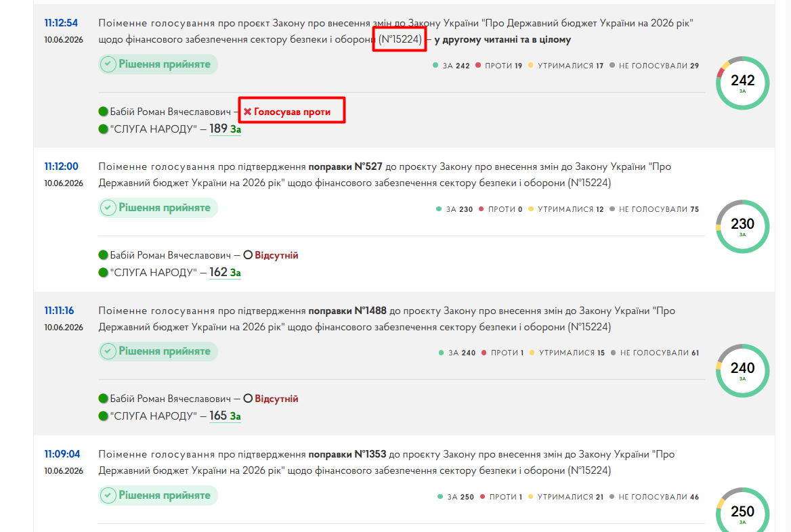Click 'Відсутній' status in 11:11:16 vote

click(276, 399)
